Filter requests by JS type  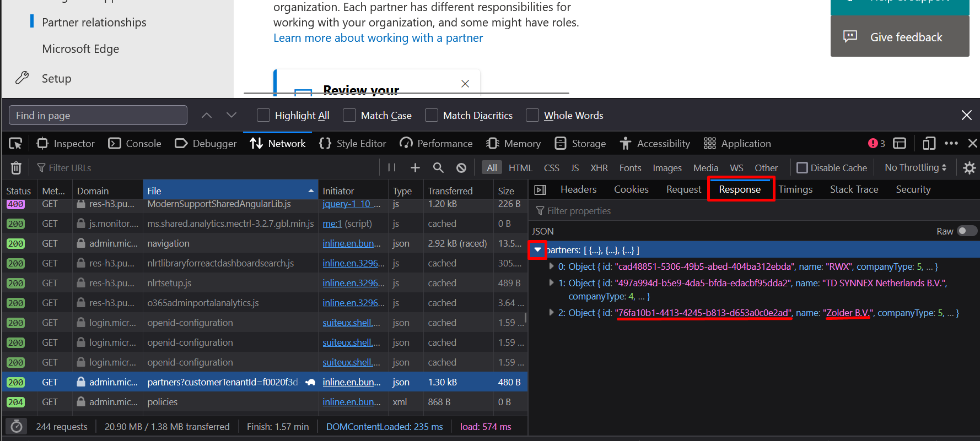click(575, 168)
